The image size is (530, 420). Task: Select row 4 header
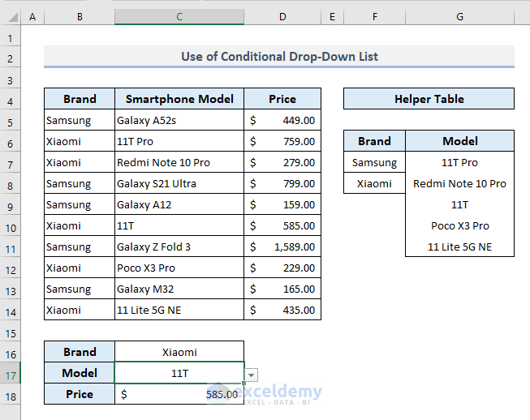coord(10,99)
